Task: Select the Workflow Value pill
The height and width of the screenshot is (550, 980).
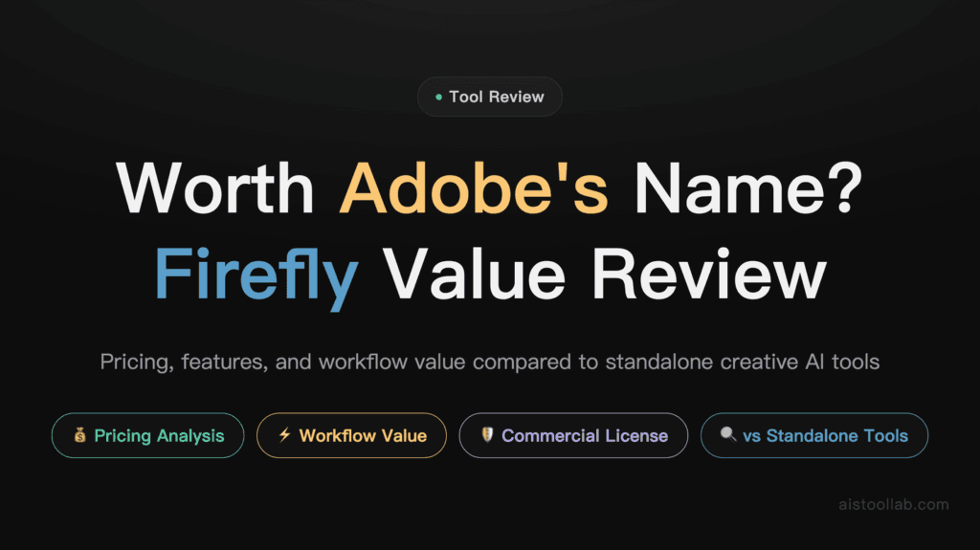Action: [351, 435]
